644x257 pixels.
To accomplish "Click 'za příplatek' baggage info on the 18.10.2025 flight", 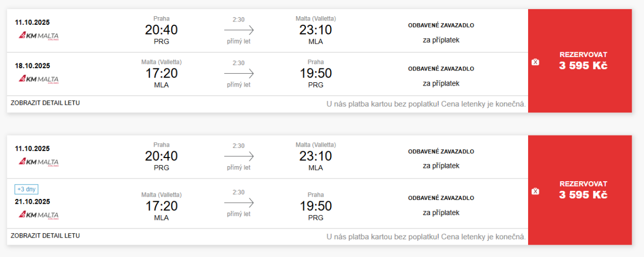I will click(441, 83).
